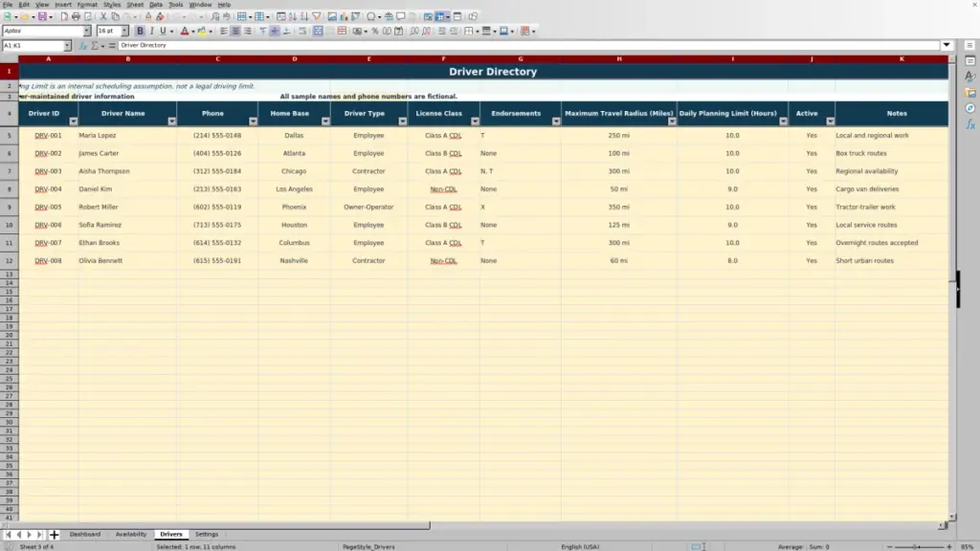Open the Active column filter dropdown
Screen dimensions: 980x551
(x=830, y=121)
